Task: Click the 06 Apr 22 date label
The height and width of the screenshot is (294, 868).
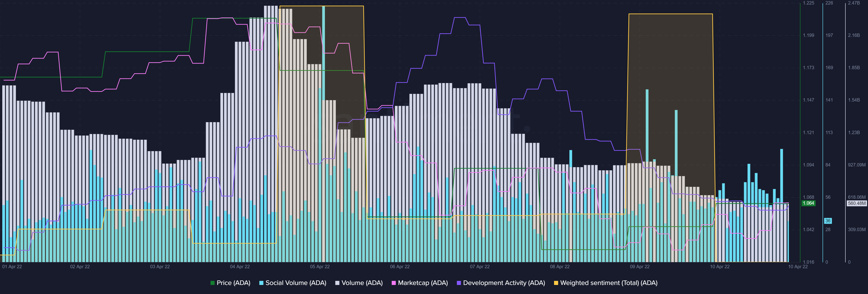Action: point(400,267)
